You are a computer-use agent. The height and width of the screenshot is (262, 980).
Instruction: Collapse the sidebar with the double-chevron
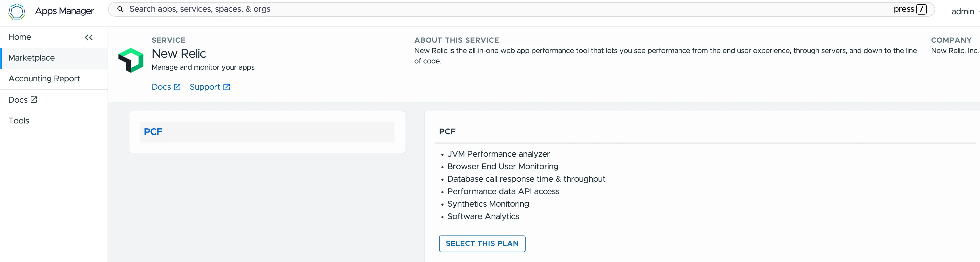89,37
